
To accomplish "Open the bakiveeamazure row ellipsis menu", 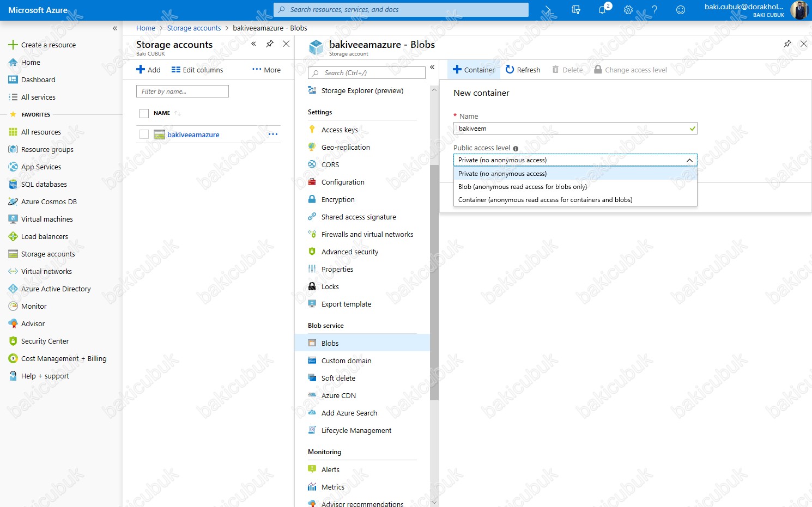I will click(273, 135).
